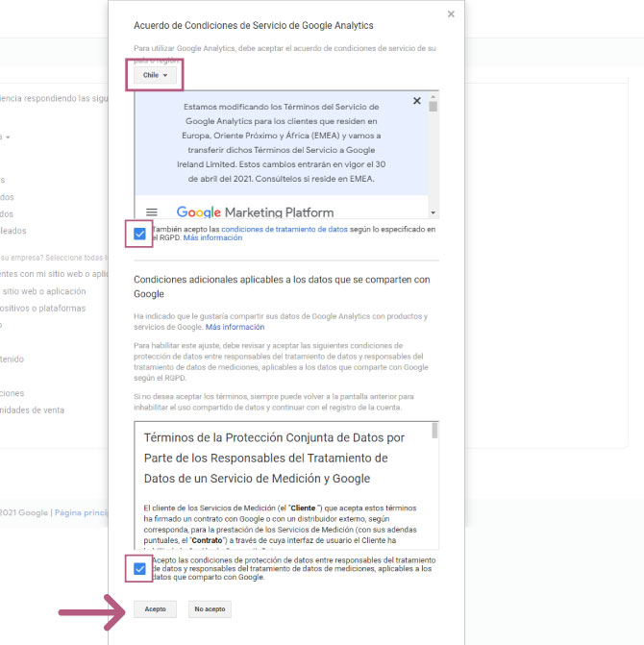
Task: Click the terms frame scrollbar up arrow
Action: tap(433, 96)
